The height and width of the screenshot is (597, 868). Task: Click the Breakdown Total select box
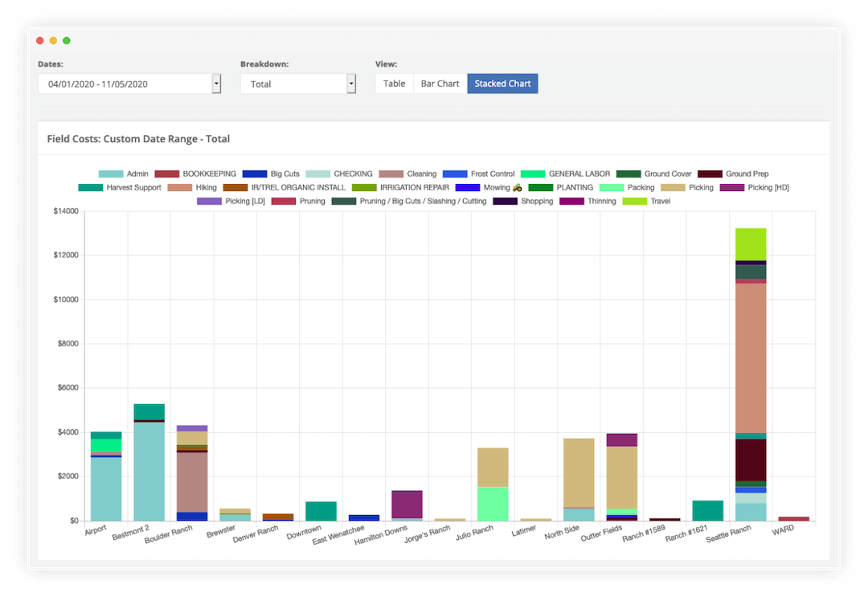(x=293, y=84)
